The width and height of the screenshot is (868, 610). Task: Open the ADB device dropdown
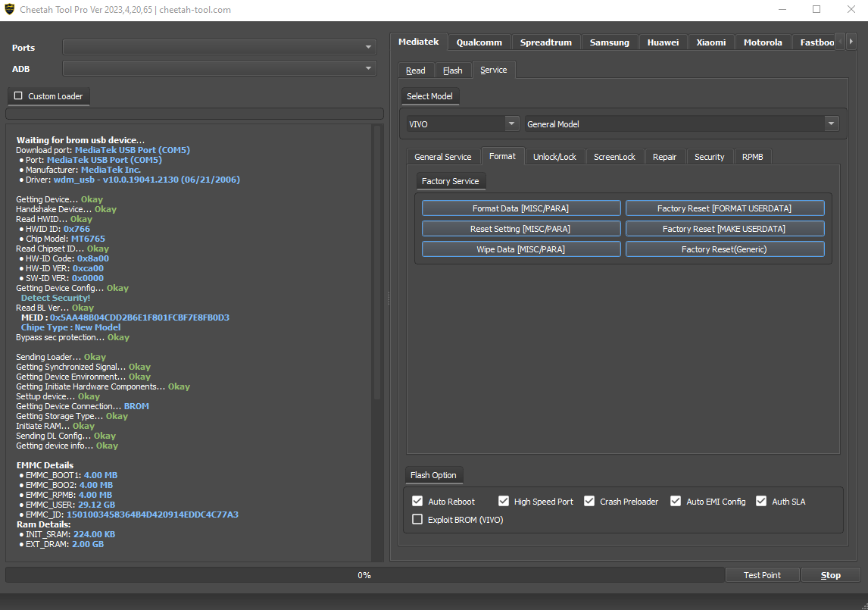219,68
